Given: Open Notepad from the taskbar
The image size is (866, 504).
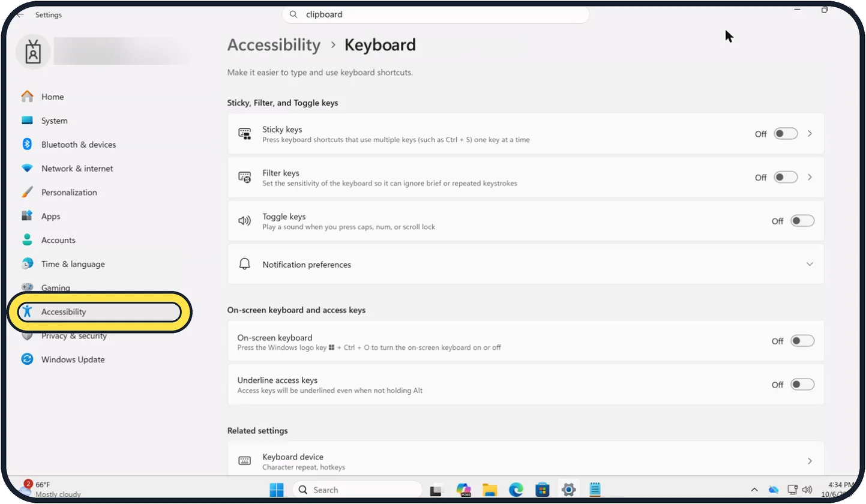Looking at the screenshot, I should (595, 490).
